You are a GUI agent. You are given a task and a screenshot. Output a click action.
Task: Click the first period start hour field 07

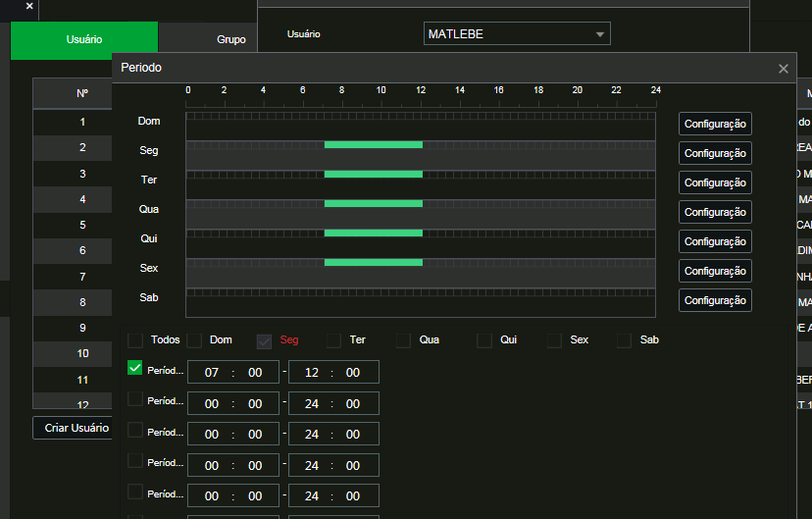[x=212, y=373]
